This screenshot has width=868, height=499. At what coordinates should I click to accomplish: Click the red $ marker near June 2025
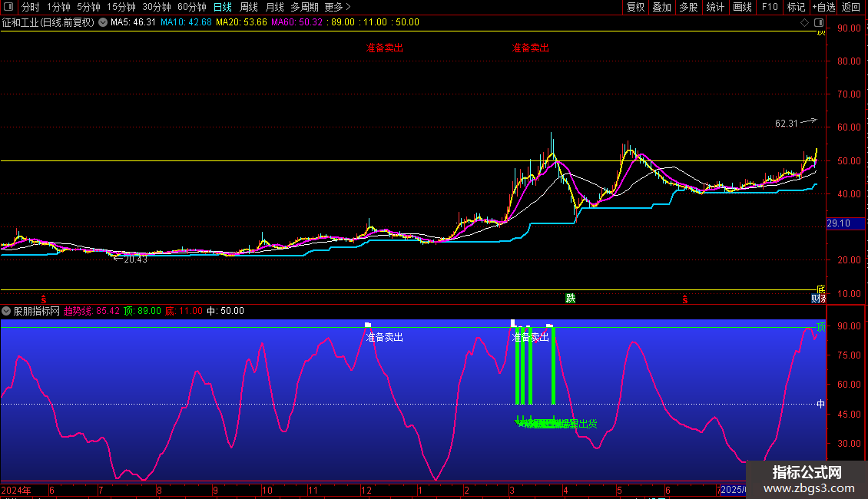click(x=684, y=299)
